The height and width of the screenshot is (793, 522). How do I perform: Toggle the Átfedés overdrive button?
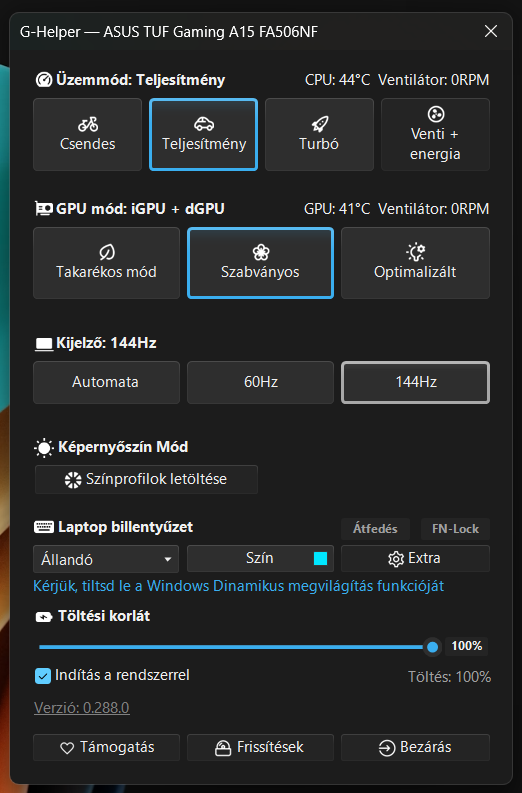pyautogui.click(x=375, y=529)
